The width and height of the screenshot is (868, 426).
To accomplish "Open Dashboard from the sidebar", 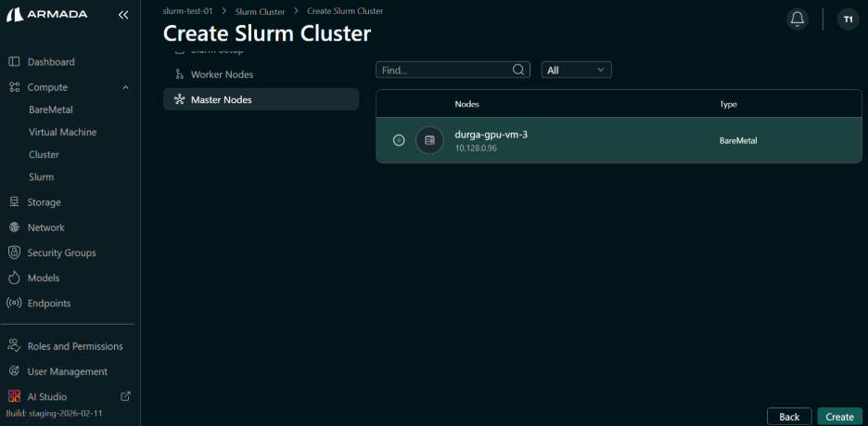I will pyautogui.click(x=51, y=62).
